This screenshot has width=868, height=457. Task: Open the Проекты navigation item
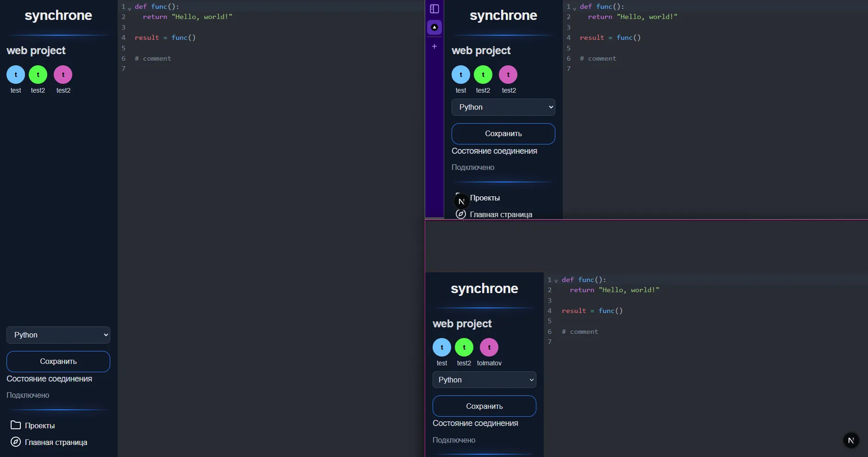click(x=39, y=425)
